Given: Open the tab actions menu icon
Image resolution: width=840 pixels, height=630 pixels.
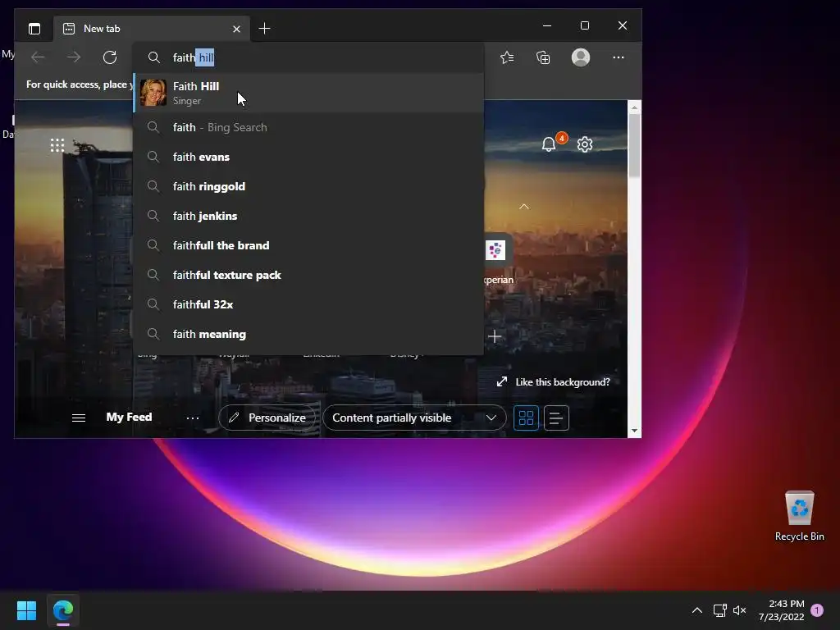Looking at the screenshot, I should click(34, 29).
